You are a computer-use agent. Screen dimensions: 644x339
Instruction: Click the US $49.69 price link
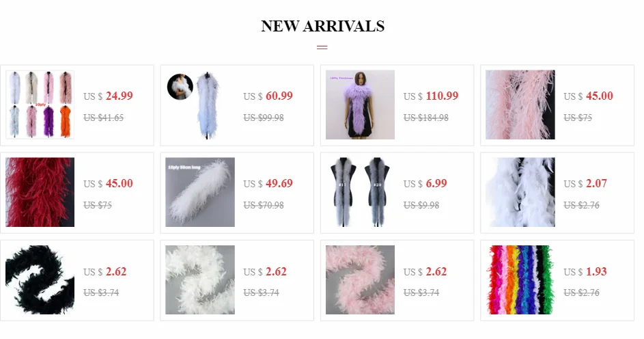pyautogui.click(x=268, y=184)
